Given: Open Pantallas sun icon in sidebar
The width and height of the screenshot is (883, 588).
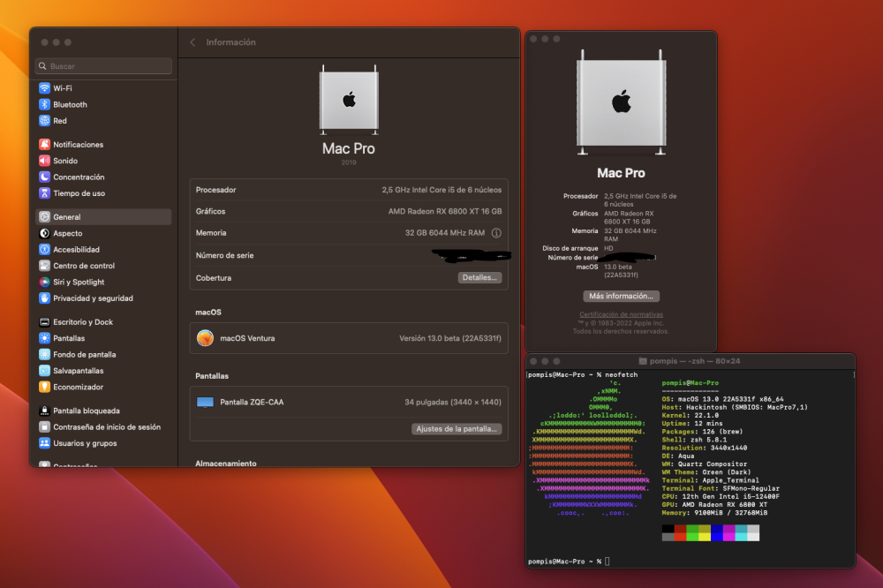Looking at the screenshot, I should [x=44, y=339].
